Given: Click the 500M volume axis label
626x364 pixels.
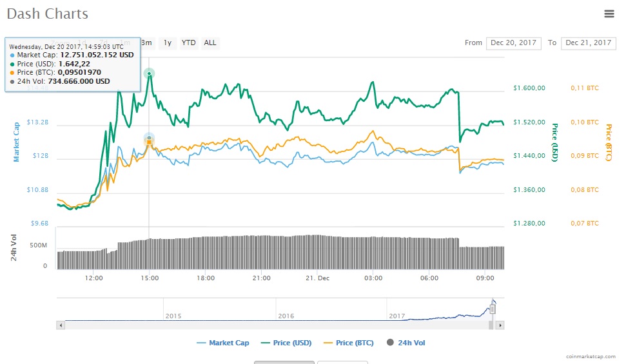Looking at the screenshot, I should coord(38,245).
